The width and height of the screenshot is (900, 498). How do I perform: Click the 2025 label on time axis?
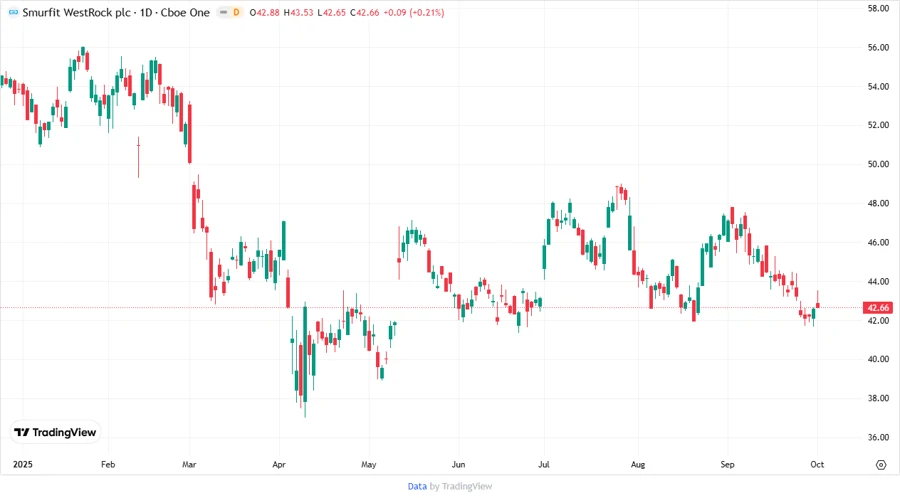(22, 465)
